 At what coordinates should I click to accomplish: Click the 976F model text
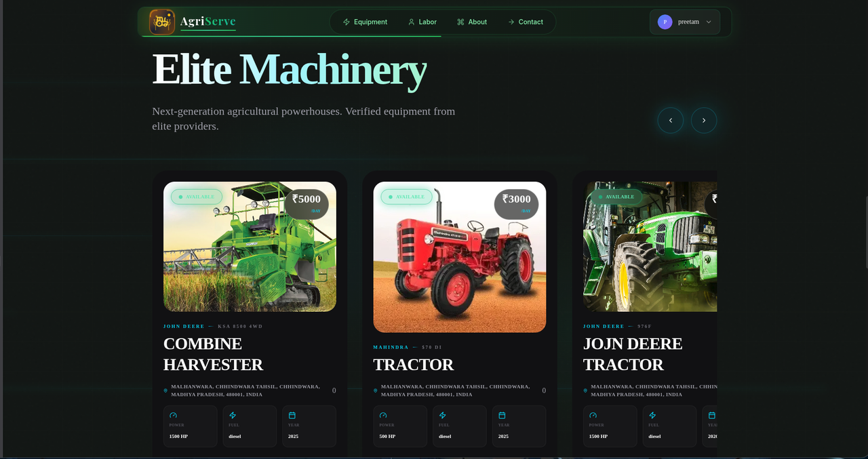pyautogui.click(x=644, y=326)
